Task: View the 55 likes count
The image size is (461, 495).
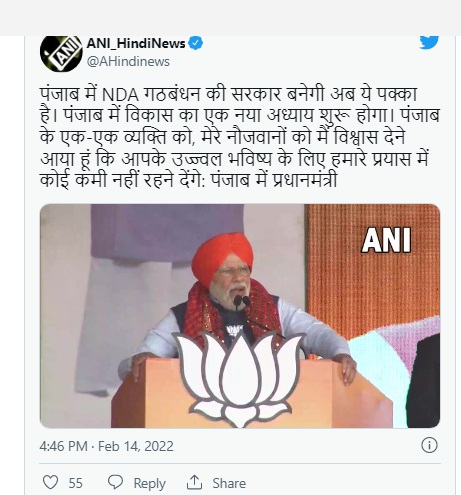Action: [x=75, y=483]
